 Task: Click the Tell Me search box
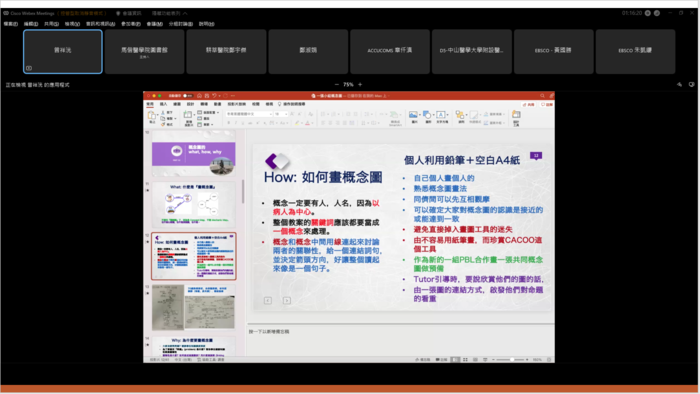pyautogui.click(x=292, y=104)
